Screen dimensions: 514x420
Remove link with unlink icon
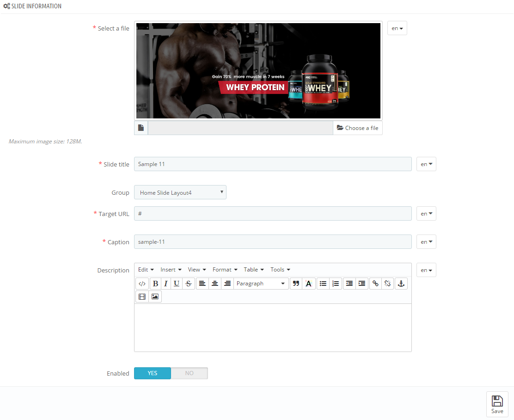(387, 284)
